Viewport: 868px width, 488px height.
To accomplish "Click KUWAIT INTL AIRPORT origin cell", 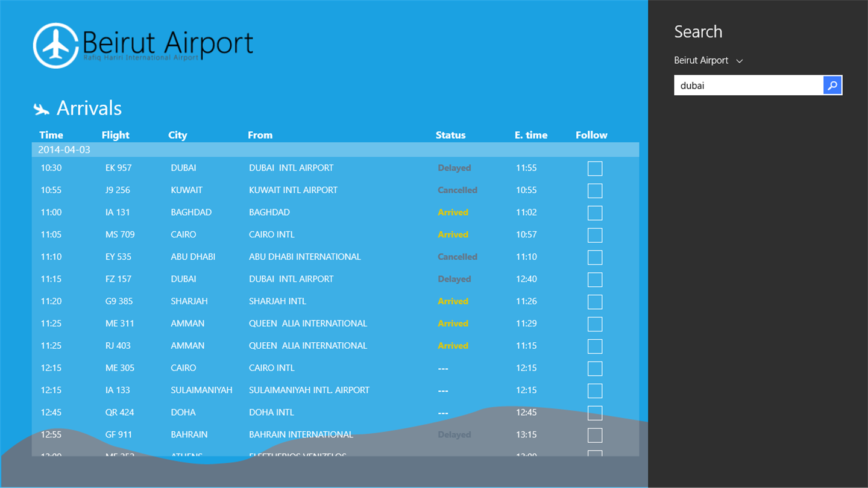I will click(293, 190).
